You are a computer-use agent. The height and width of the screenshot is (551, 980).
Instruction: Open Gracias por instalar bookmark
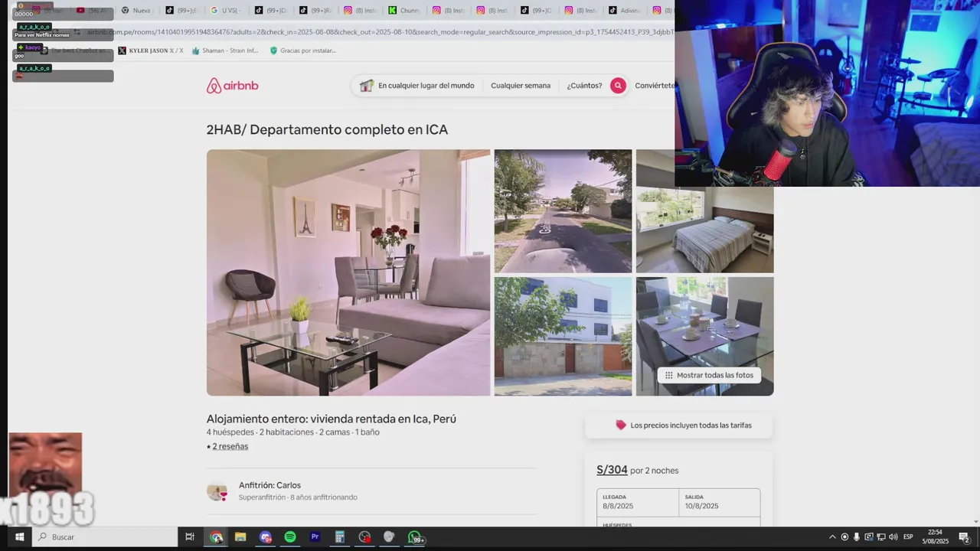point(303,51)
